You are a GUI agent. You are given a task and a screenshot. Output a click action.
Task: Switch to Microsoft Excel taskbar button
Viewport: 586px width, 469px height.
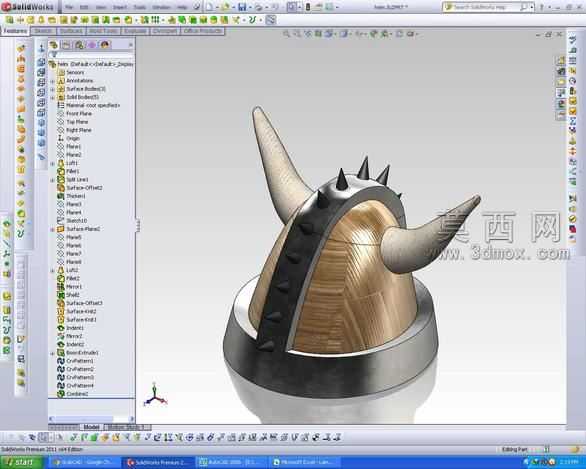pyautogui.click(x=305, y=463)
